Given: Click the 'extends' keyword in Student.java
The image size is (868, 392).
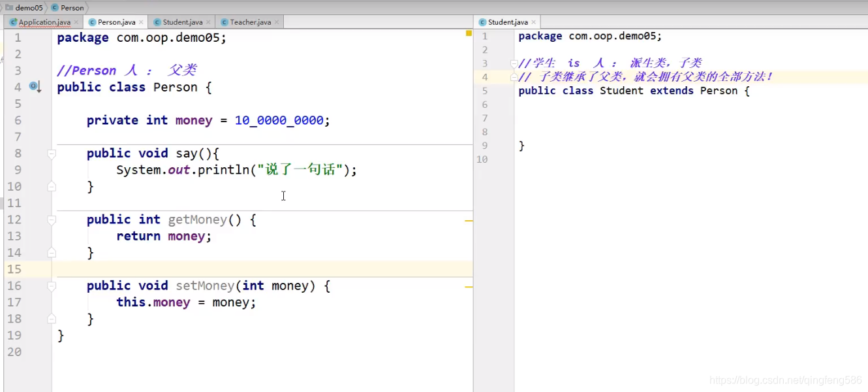Looking at the screenshot, I should coord(672,91).
